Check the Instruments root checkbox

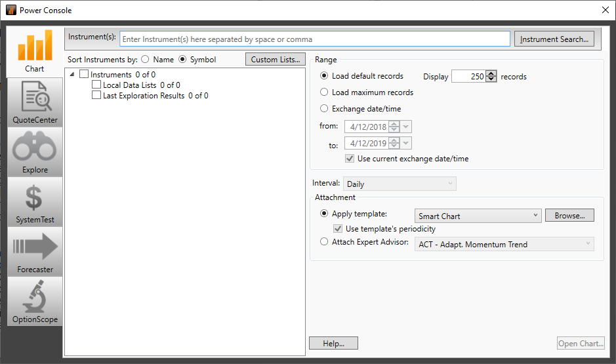(x=84, y=74)
